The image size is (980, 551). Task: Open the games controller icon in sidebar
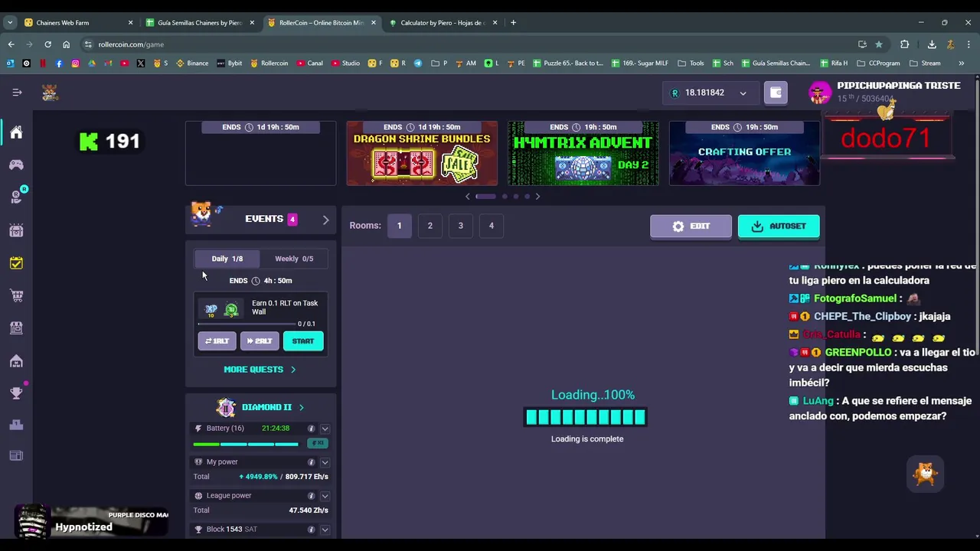click(16, 165)
